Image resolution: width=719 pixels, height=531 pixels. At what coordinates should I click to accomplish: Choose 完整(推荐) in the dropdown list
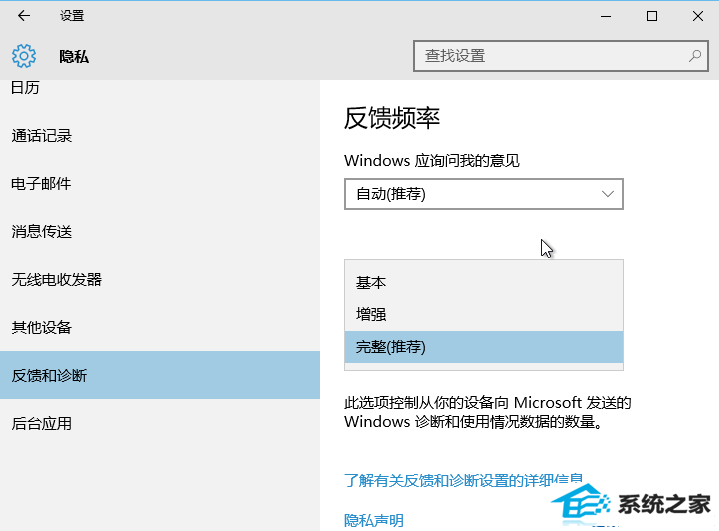point(484,347)
